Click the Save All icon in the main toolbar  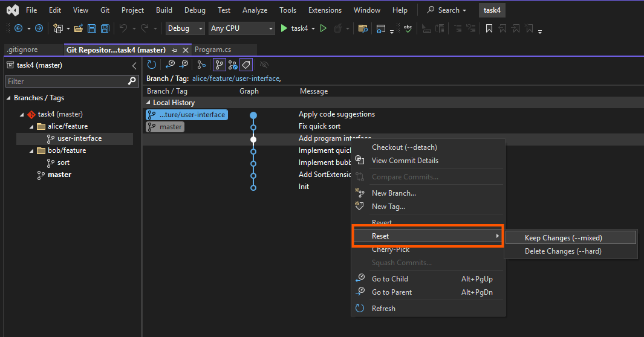click(105, 28)
